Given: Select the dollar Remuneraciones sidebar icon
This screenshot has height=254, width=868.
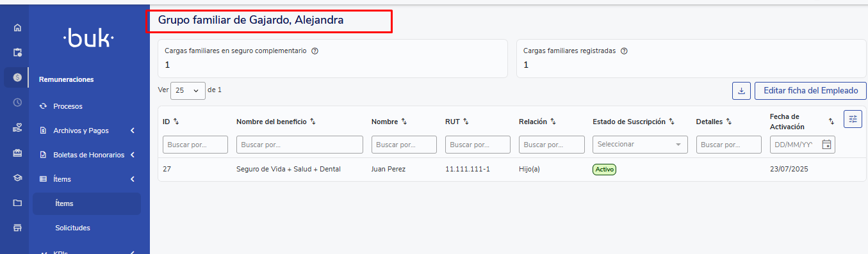Looking at the screenshot, I should (17, 77).
